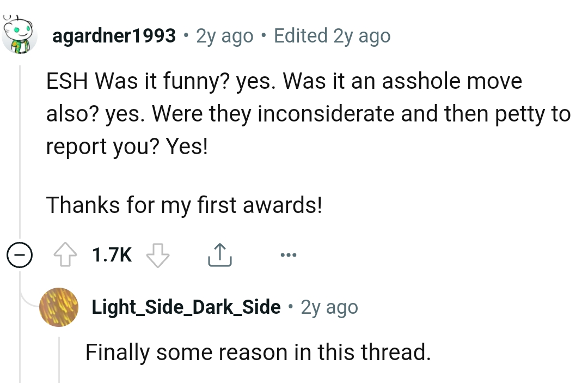Viewport: 588px width, 383px height.
Task: Downvote agardner1993's comment
Action: 157,254
